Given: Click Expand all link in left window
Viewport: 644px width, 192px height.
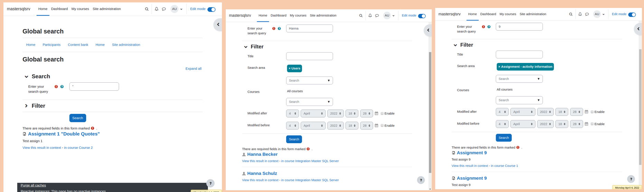Looking at the screenshot, I should tap(193, 68).
